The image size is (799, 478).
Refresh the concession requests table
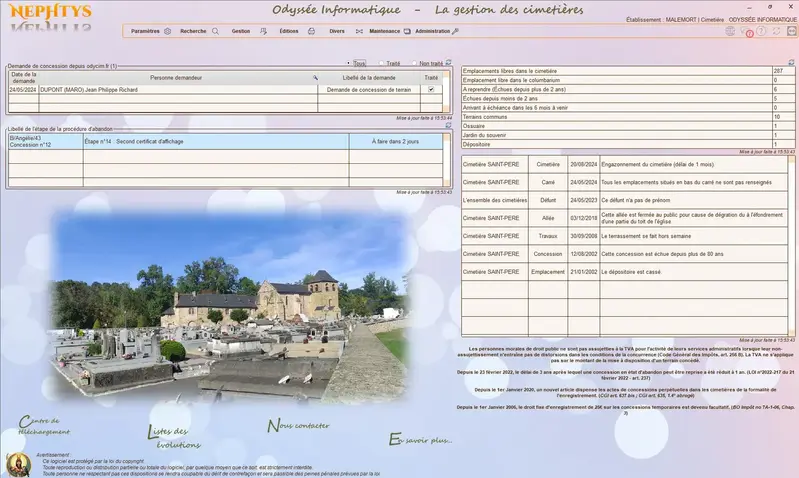448,63
